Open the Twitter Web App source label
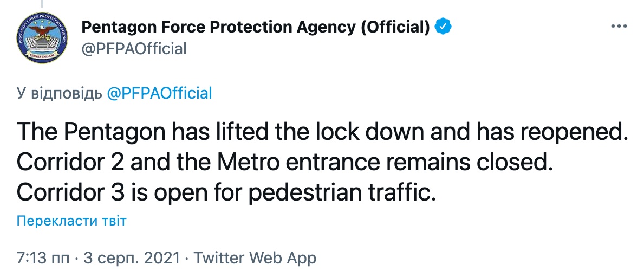 (255, 258)
